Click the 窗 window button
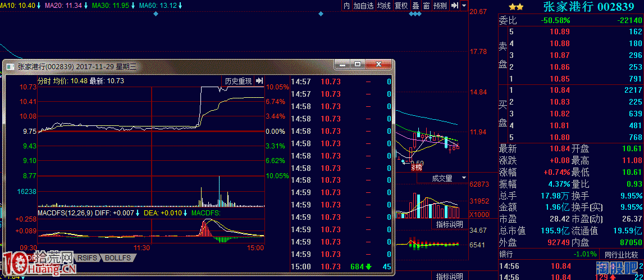This screenshot has height=280, width=644. [x=426, y=6]
